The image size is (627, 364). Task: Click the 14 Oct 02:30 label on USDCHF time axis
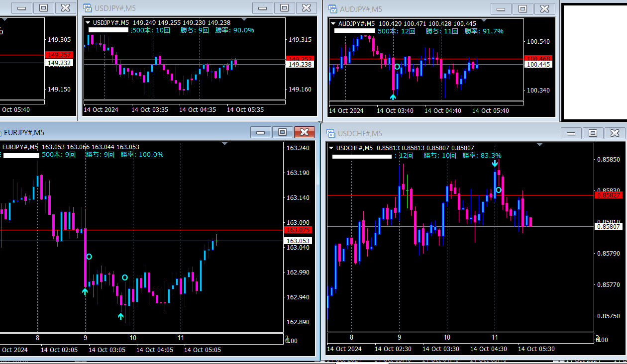coord(393,349)
